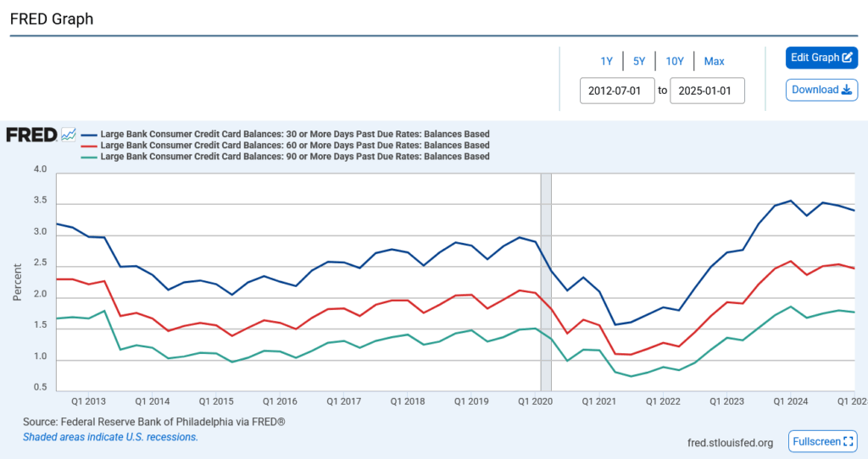
Task: Select the 1Y time range
Action: 606,61
